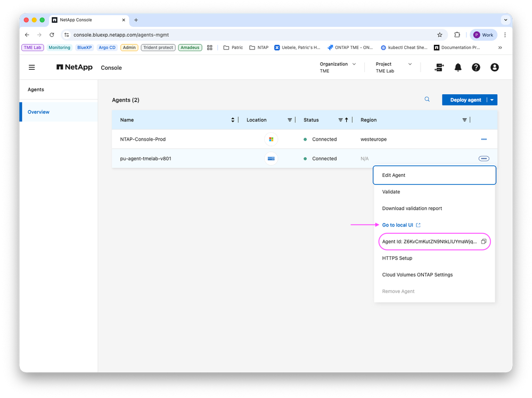This screenshot has height=398, width=532.
Task: Open Argo CD bookmark
Action: tap(107, 47)
